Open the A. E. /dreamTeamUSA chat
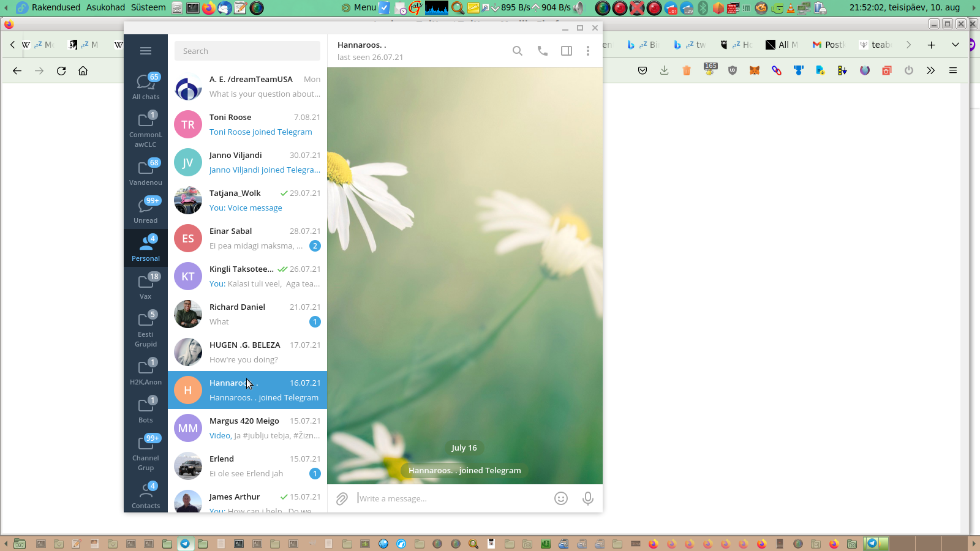Image resolution: width=980 pixels, height=551 pixels. [247, 86]
